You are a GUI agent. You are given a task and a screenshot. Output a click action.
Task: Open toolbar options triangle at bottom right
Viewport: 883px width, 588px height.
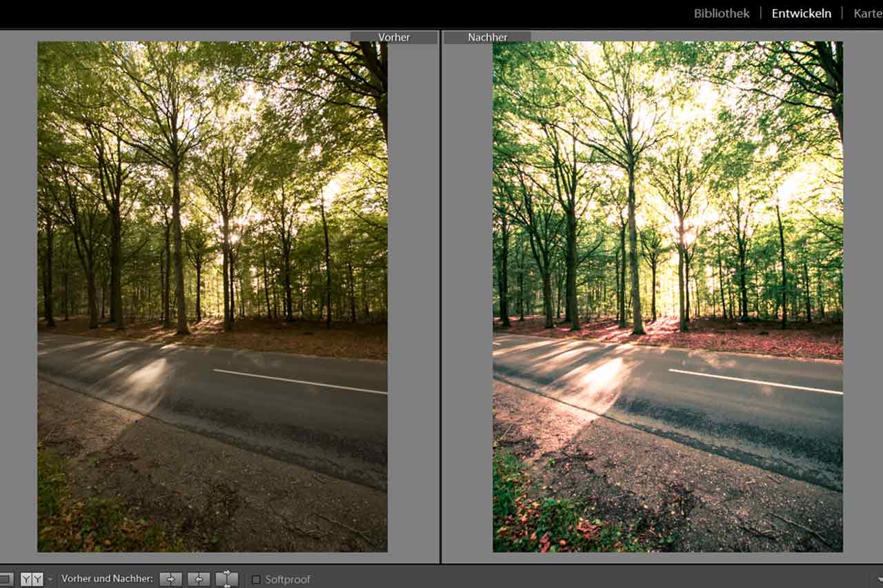coord(878,580)
